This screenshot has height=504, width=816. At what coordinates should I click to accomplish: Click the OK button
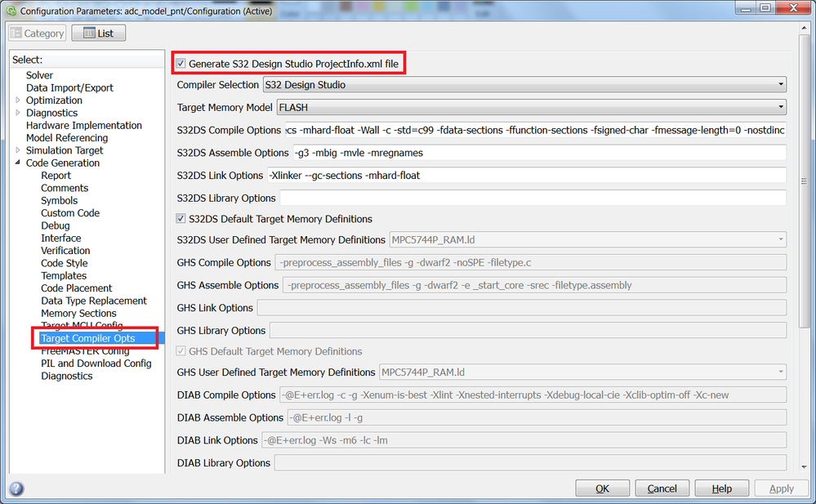tap(602, 488)
